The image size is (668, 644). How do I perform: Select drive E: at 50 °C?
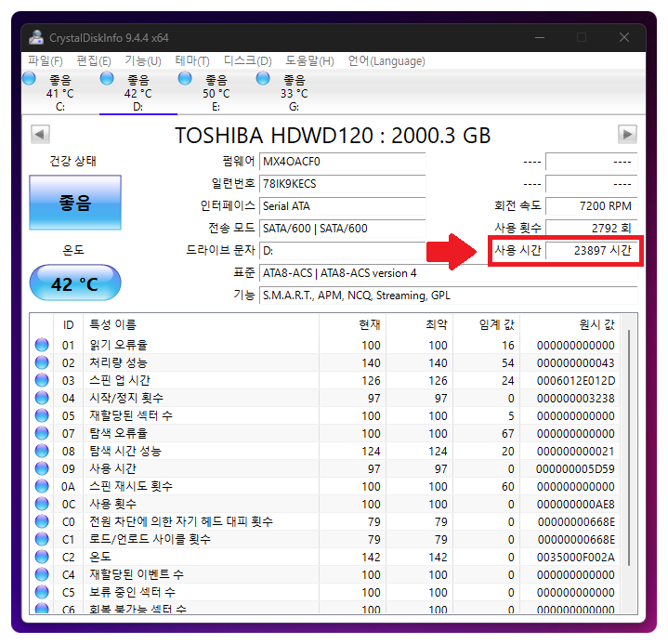click(216, 93)
